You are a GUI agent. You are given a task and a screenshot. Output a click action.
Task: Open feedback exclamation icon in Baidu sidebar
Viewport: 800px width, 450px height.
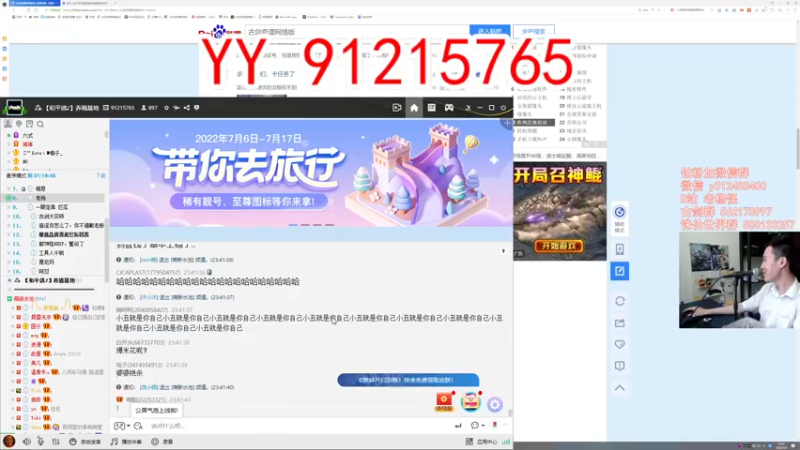619,366
